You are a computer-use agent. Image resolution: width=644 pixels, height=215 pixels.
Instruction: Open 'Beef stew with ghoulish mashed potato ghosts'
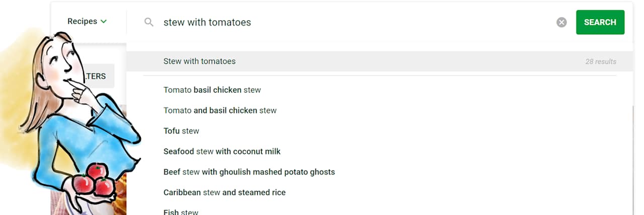coord(249,172)
